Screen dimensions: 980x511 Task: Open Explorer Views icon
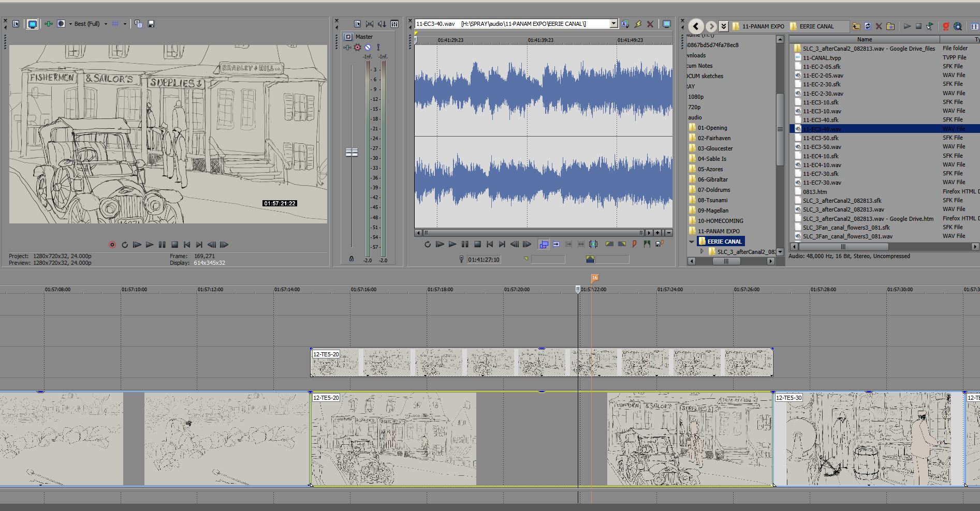(974, 26)
